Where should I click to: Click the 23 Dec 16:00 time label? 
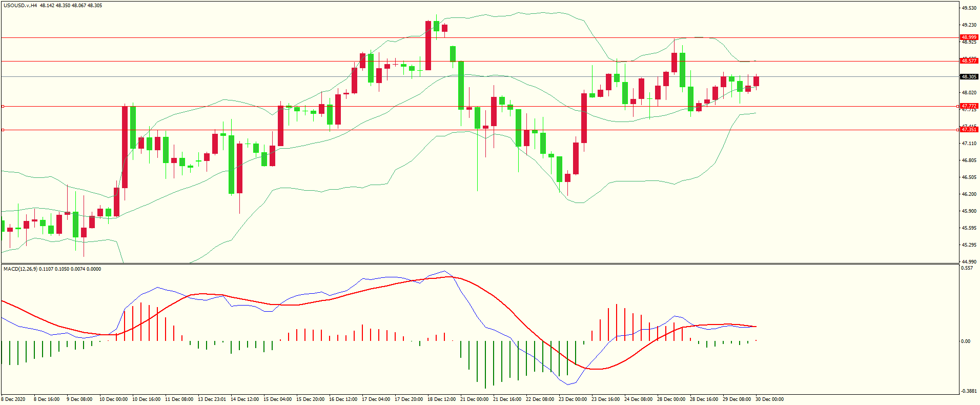(605, 399)
